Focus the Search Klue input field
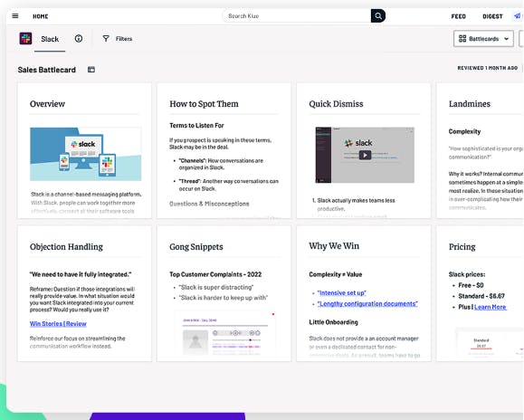524x420 pixels. (297, 15)
